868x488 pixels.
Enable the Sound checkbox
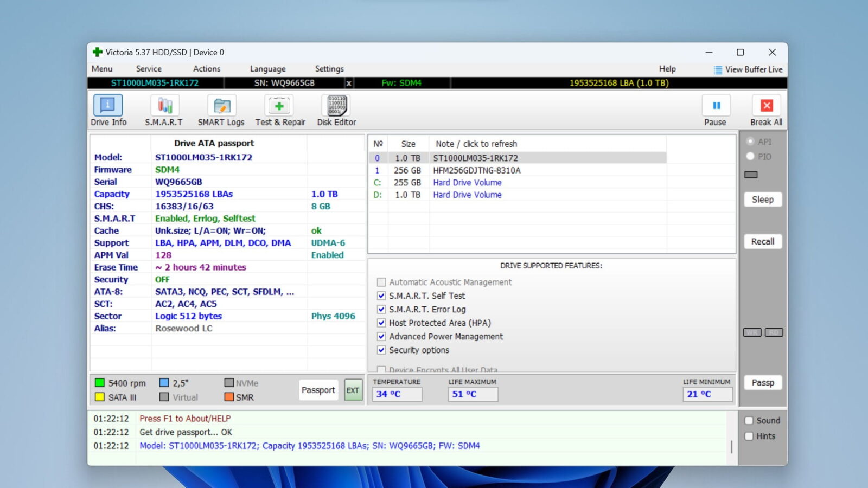(748, 420)
